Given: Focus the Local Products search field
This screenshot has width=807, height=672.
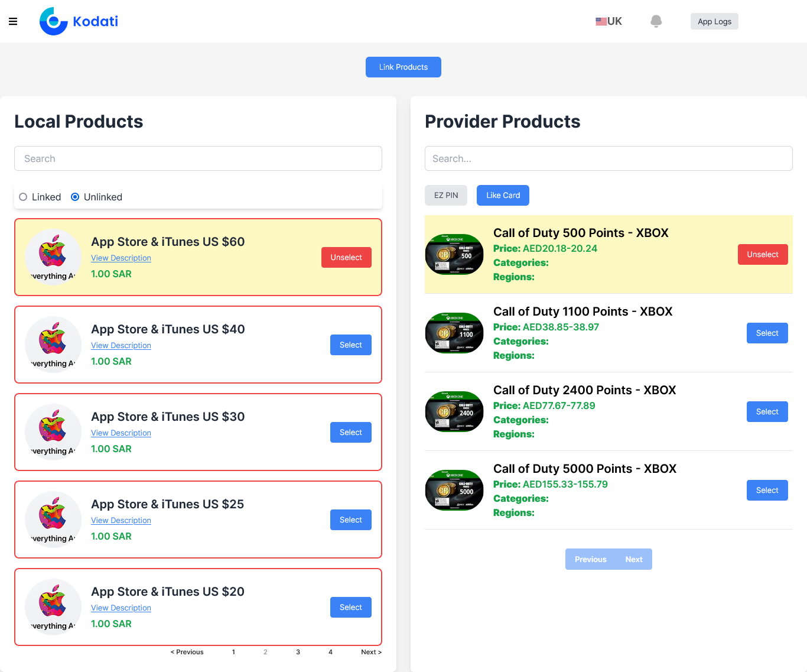Looking at the screenshot, I should click(x=198, y=158).
